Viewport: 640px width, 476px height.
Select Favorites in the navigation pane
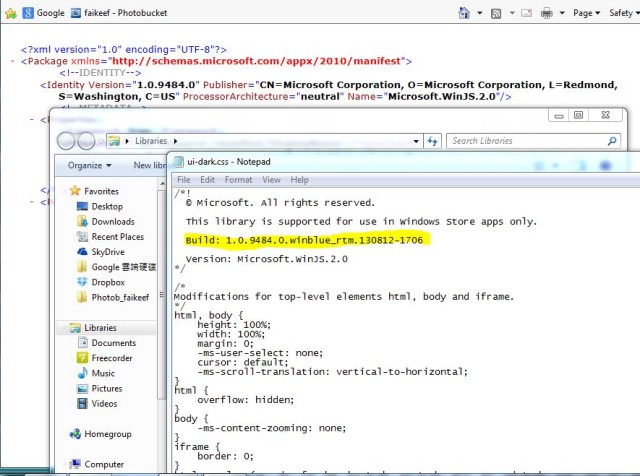pos(101,191)
